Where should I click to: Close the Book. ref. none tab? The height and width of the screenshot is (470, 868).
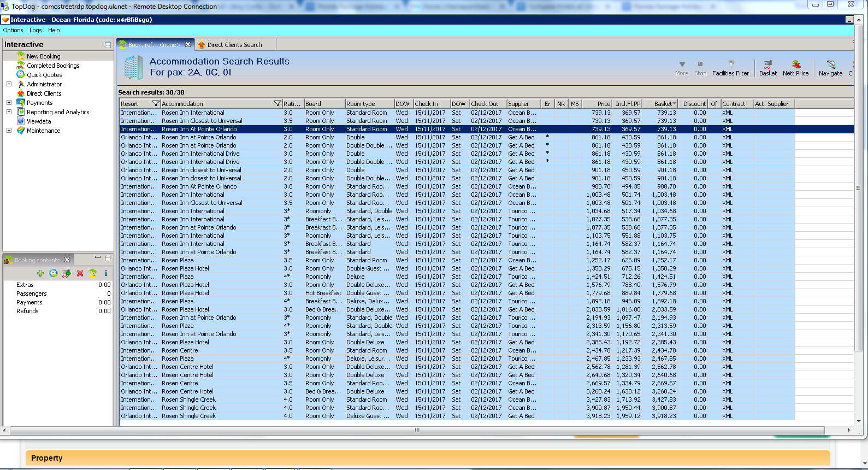coord(188,44)
